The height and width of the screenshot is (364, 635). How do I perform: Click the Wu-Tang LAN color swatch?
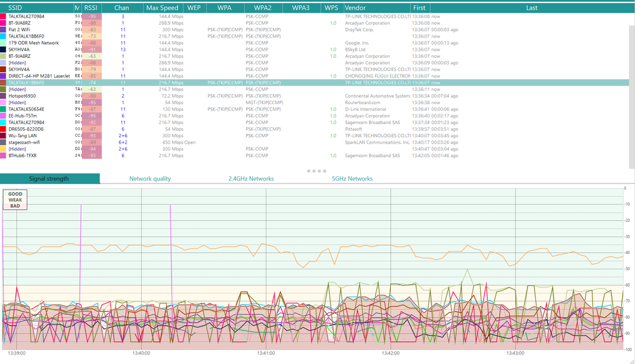click(x=3, y=136)
